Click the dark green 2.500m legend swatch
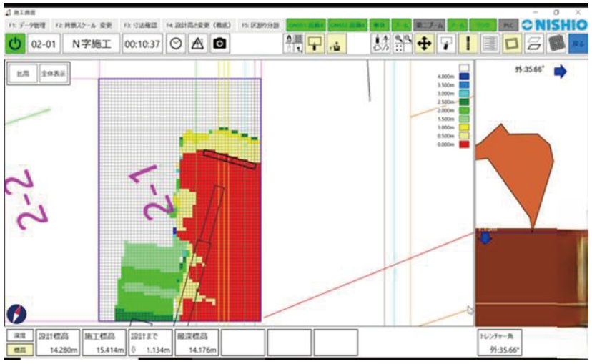Viewport: 592px width, 364px height. click(464, 102)
